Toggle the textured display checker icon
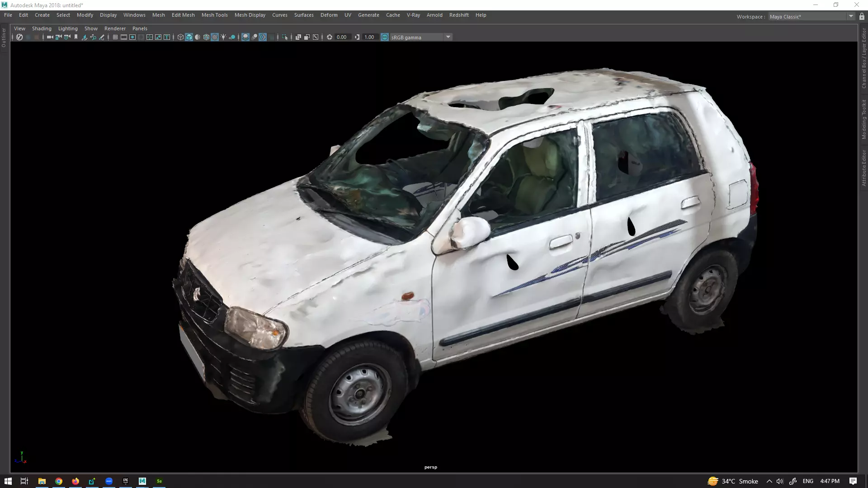The width and height of the screenshot is (868, 488). 215,37
